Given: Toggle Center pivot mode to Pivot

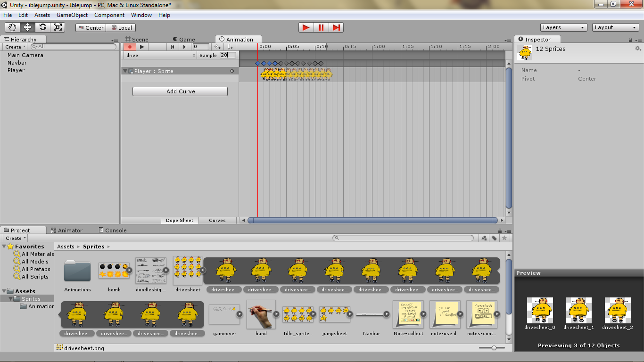Looking at the screenshot, I should click(90, 27).
